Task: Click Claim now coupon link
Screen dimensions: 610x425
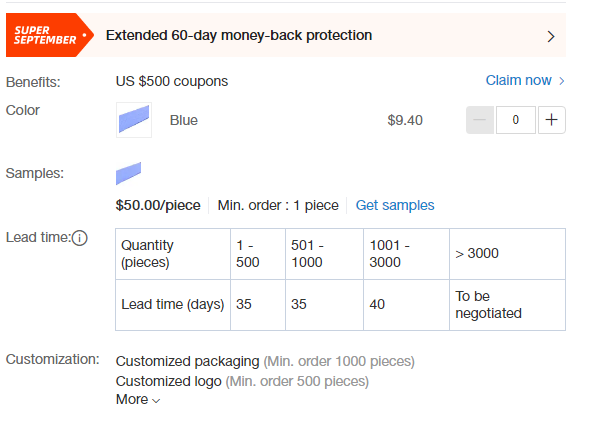Action: 518,80
